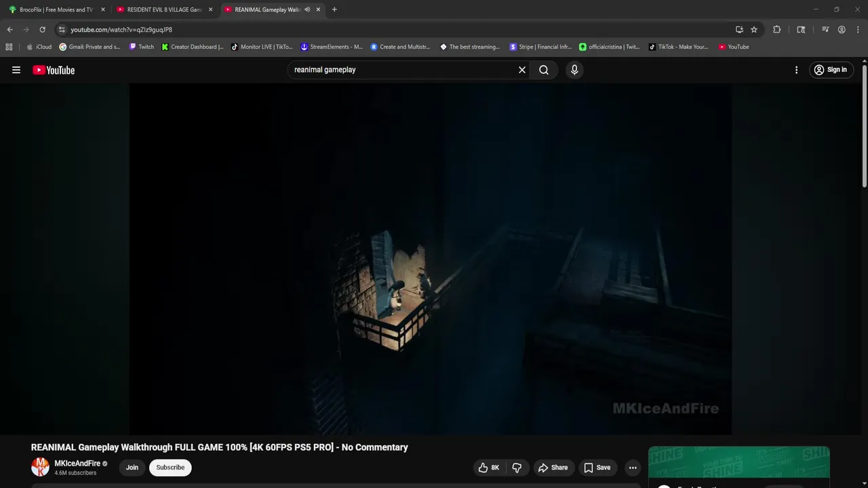868x488 pixels.
Task: Open the Create and Multistream bookmark
Action: point(400,47)
